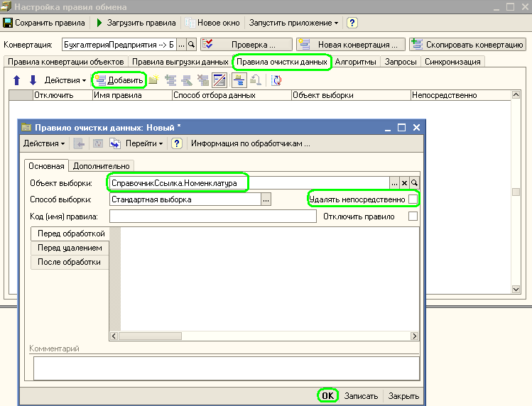Click the Записать button
Screen dimensions: 532x406
pos(361,396)
